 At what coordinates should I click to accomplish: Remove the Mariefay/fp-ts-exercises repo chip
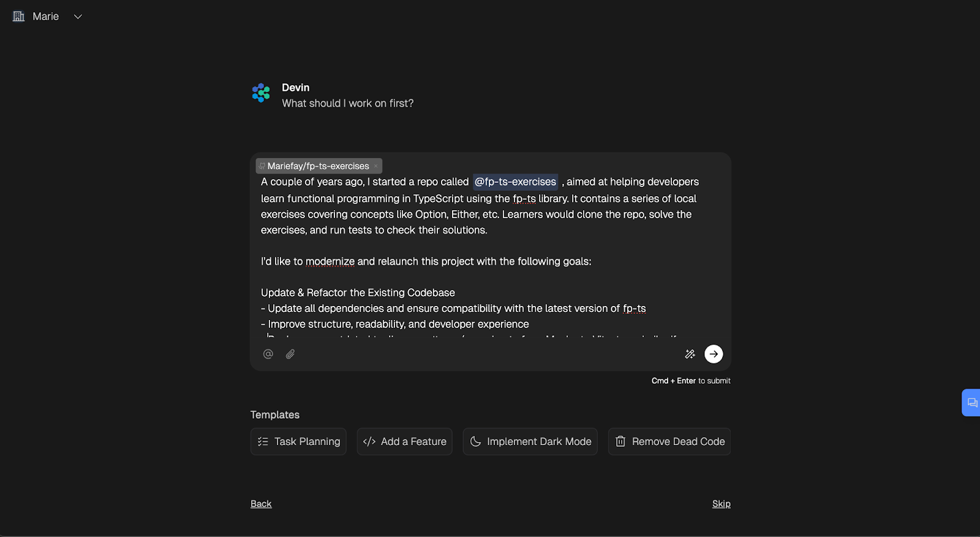(375, 166)
